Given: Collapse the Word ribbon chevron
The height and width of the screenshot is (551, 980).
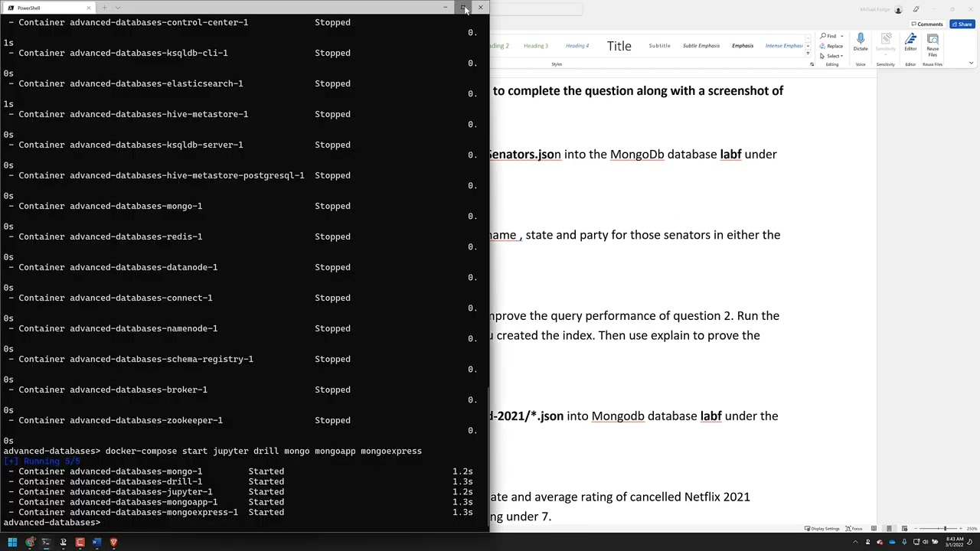Looking at the screenshot, I should 971,64.
